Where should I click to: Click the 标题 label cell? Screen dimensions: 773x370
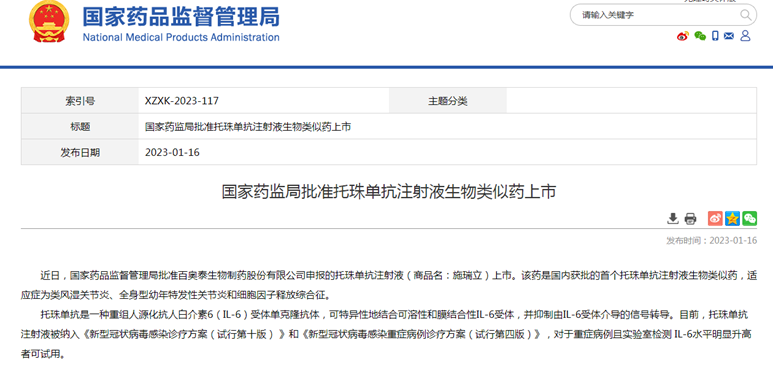click(80, 127)
